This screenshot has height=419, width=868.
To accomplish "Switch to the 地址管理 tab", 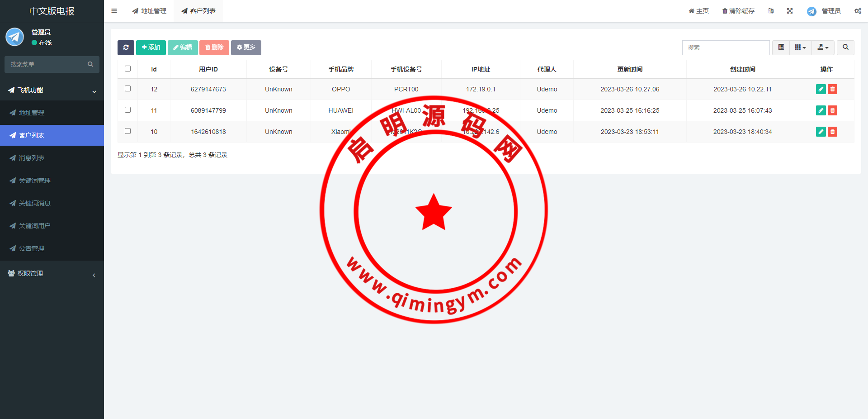I will (x=150, y=11).
